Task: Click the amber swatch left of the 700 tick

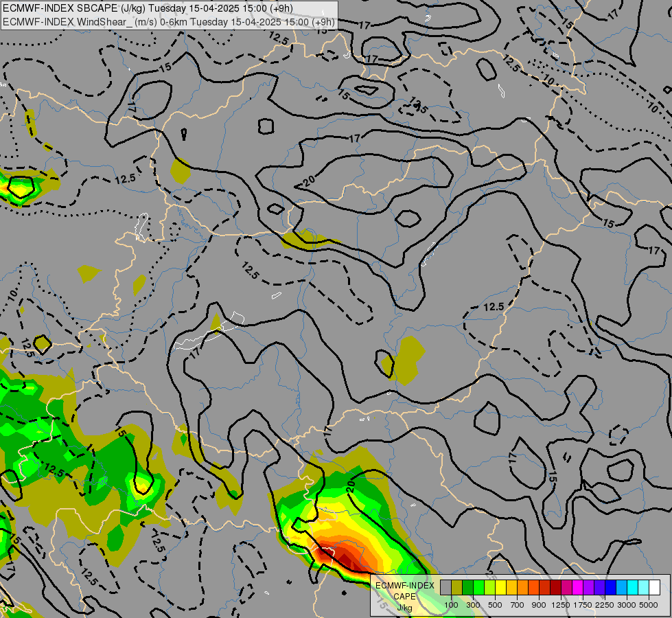Action: (511, 587)
